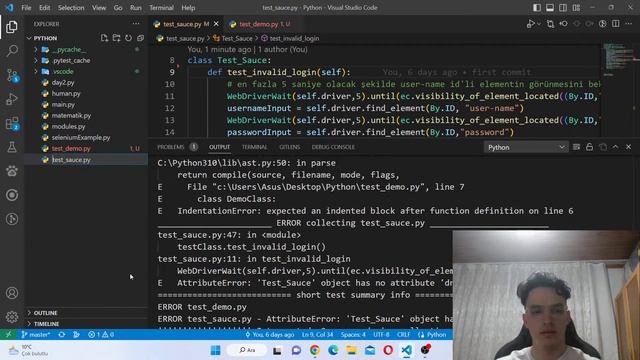Open the Search view in activity bar
This screenshot has height=360, width=640.
coord(12,51)
